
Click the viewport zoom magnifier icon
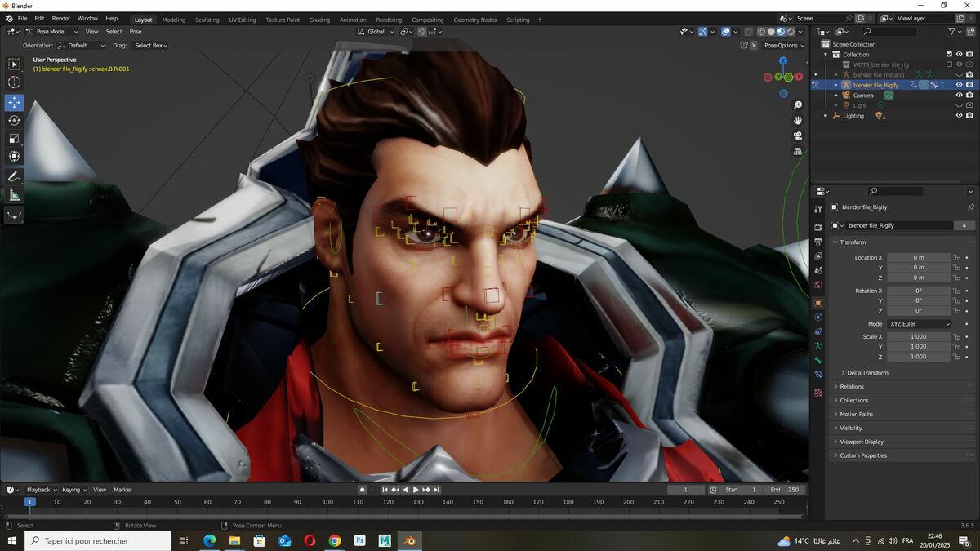tap(798, 105)
